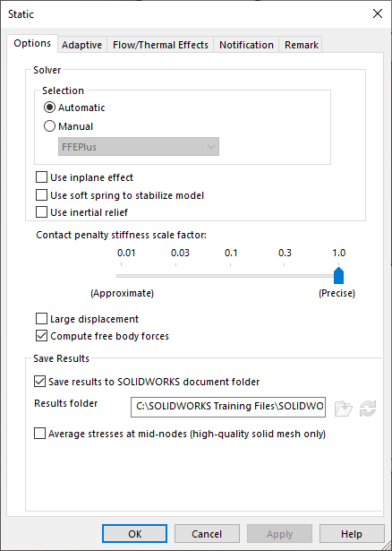
Task: Close the Static dialog window
Action: click(x=378, y=13)
